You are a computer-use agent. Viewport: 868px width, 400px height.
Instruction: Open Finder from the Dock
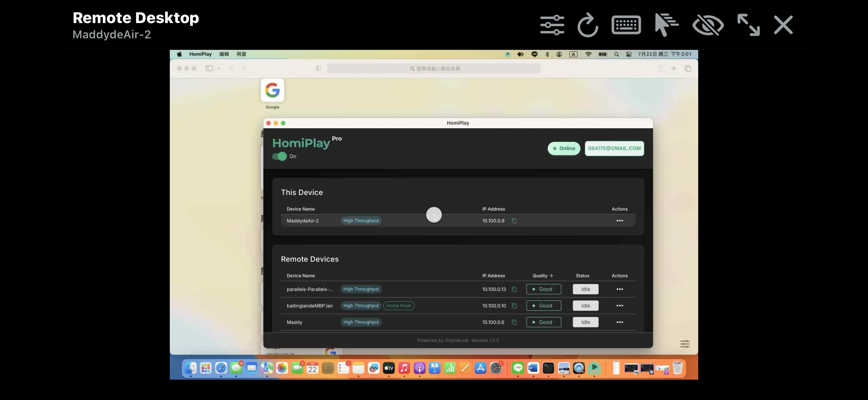(191, 368)
